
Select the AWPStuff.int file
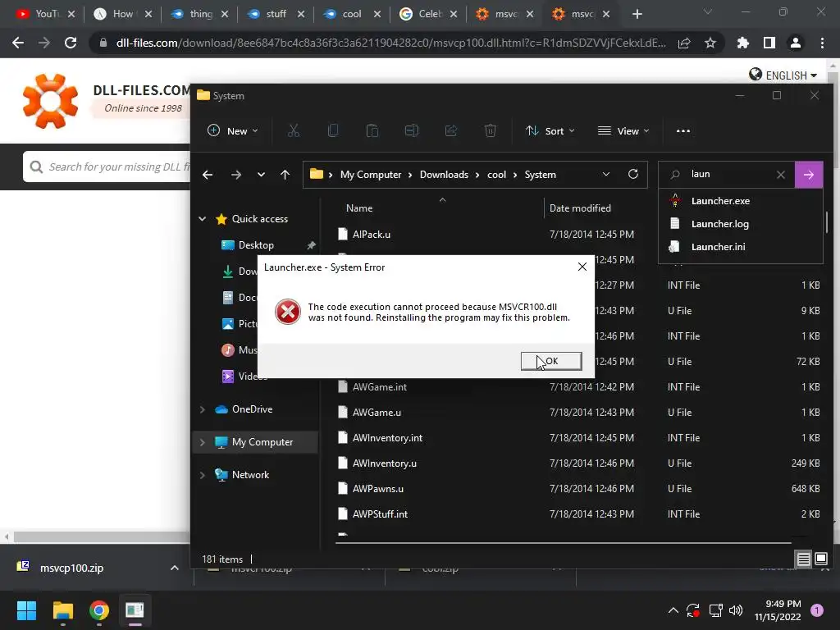click(380, 514)
